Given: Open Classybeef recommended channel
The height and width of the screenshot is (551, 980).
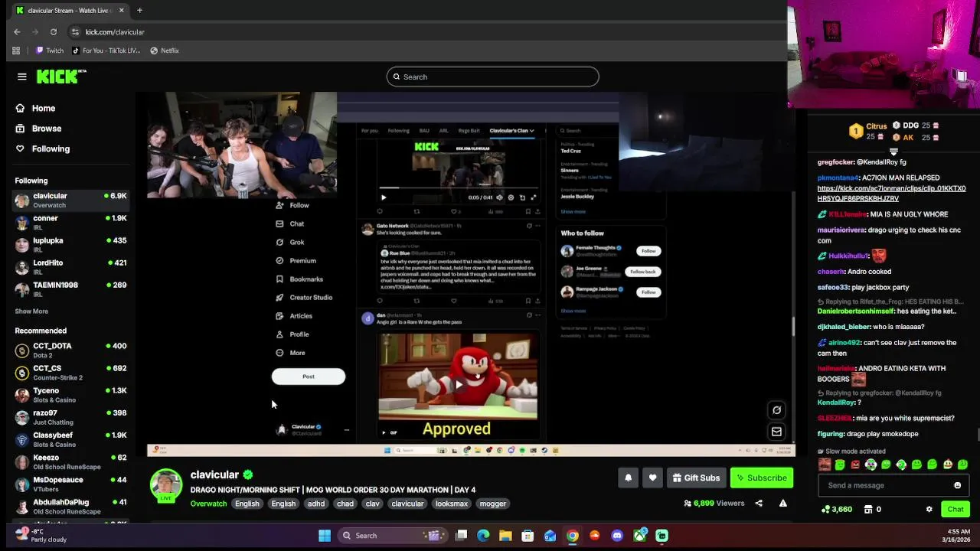Looking at the screenshot, I should coord(70,439).
